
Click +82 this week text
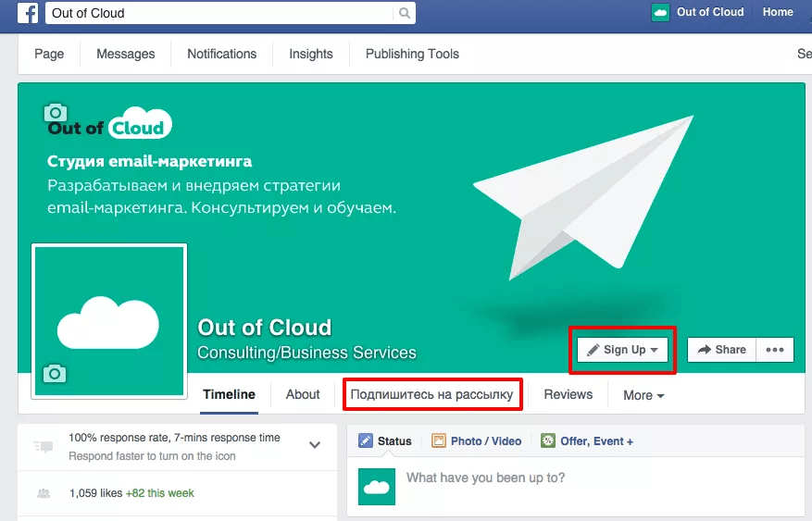click(160, 493)
